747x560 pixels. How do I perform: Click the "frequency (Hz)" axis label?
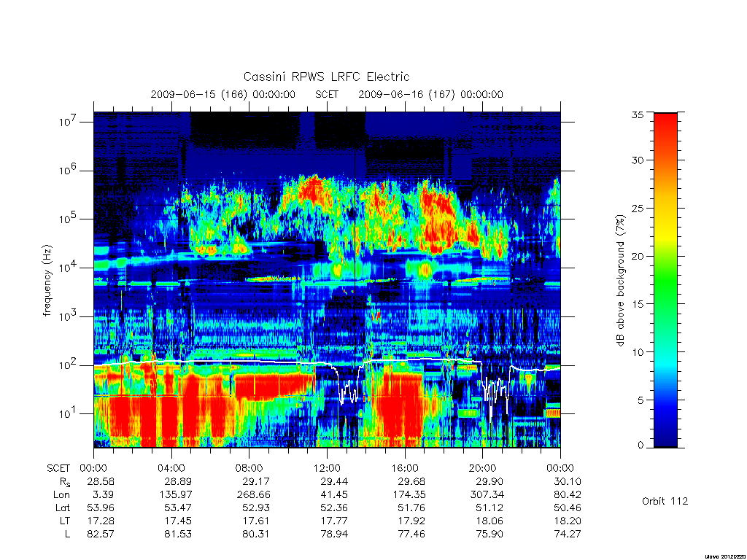(47, 281)
